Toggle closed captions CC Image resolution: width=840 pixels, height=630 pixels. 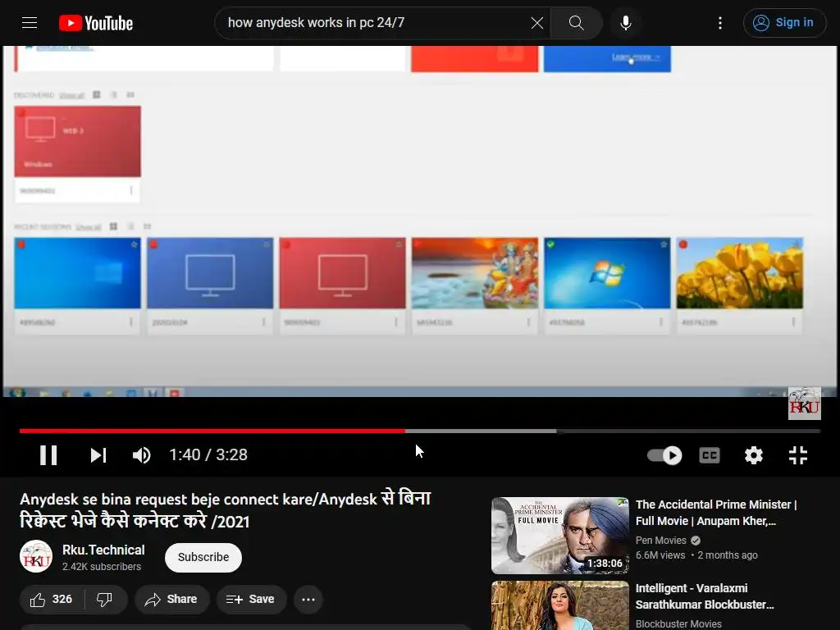click(710, 455)
